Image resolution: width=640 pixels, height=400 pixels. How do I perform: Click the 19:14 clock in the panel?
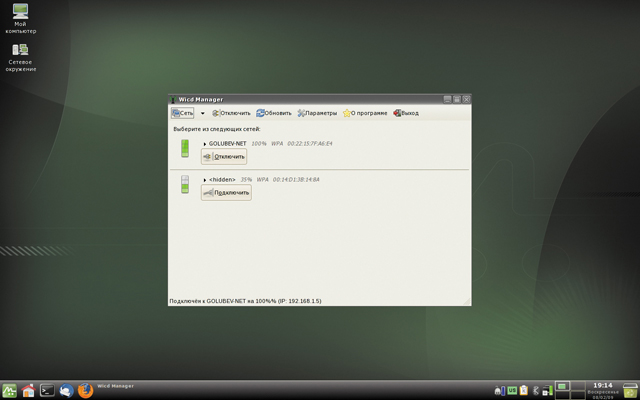603,385
